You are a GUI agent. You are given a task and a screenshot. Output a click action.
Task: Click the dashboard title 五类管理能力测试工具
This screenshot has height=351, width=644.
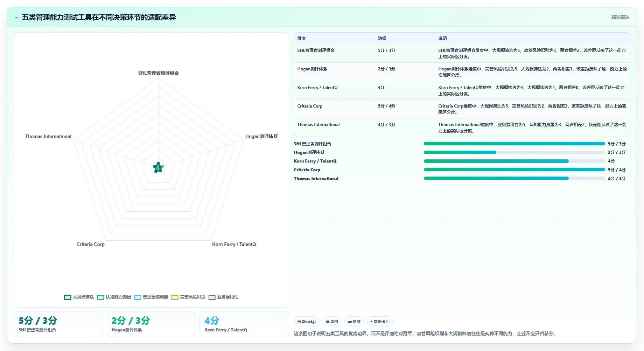[99, 17]
